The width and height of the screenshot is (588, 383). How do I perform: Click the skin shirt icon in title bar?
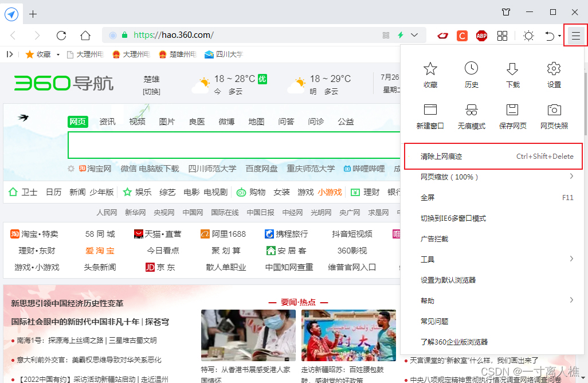click(506, 12)
